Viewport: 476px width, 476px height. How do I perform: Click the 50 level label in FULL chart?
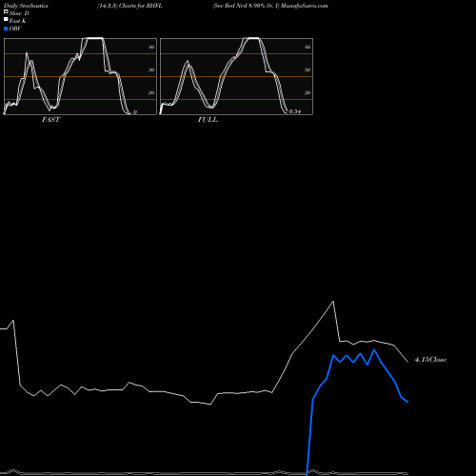click(307, 69)
